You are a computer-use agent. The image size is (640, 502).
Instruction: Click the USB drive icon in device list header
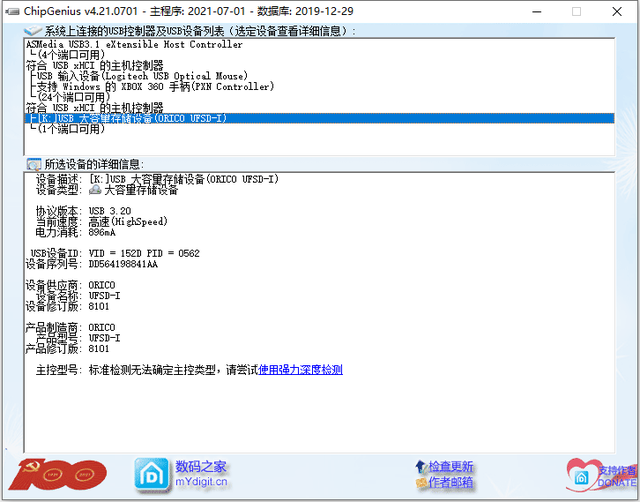pos(33,31)
